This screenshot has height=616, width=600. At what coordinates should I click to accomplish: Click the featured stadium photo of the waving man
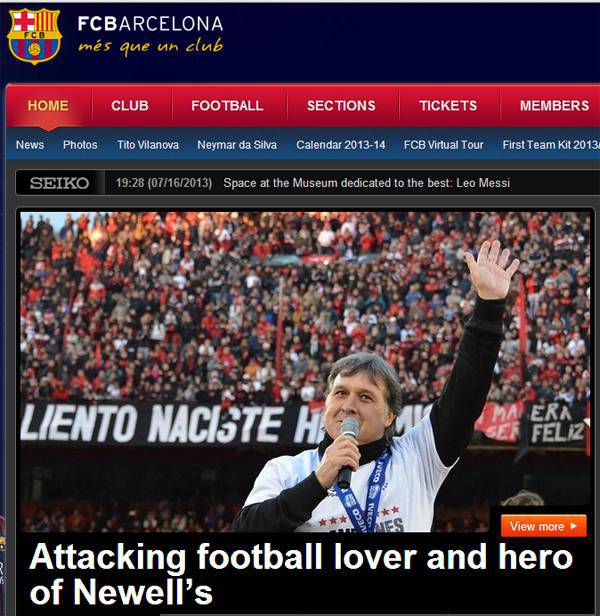(x=305, y=372)
